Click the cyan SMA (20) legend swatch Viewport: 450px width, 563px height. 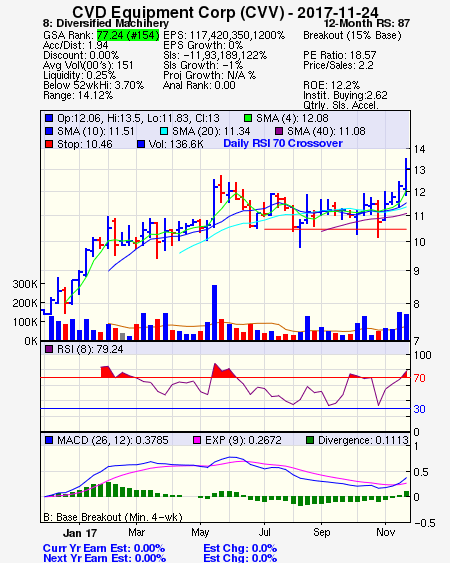164,131
